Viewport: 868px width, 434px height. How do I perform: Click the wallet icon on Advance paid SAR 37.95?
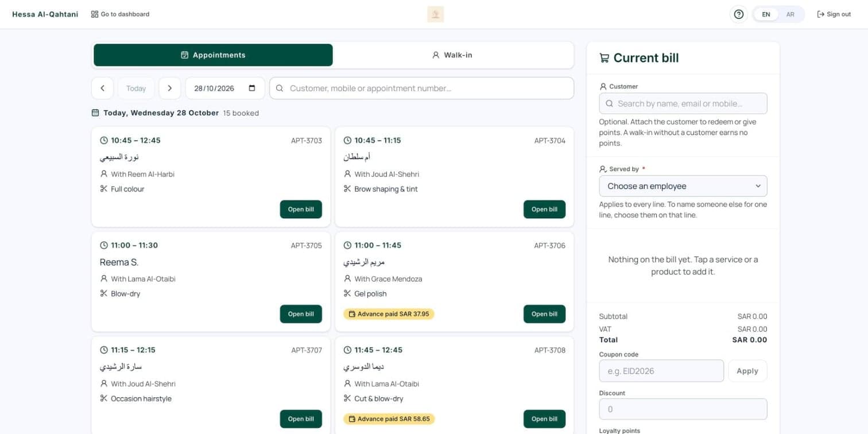(x=351, y=314)
